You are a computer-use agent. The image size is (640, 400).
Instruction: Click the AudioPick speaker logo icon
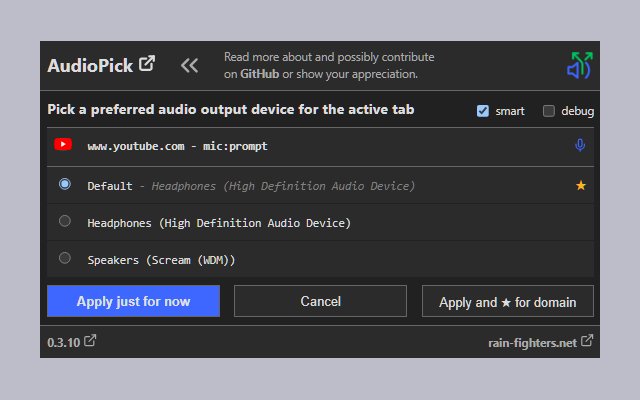[x=579, y=65]
